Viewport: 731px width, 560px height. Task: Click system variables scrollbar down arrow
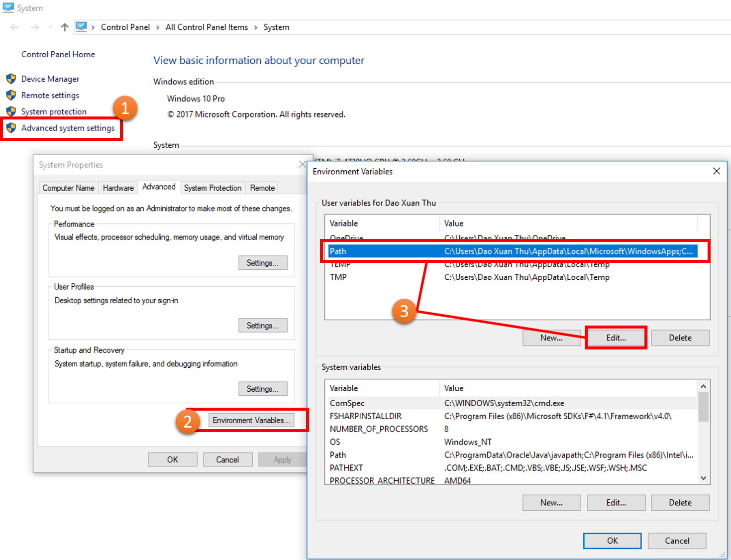click(703, 478)
